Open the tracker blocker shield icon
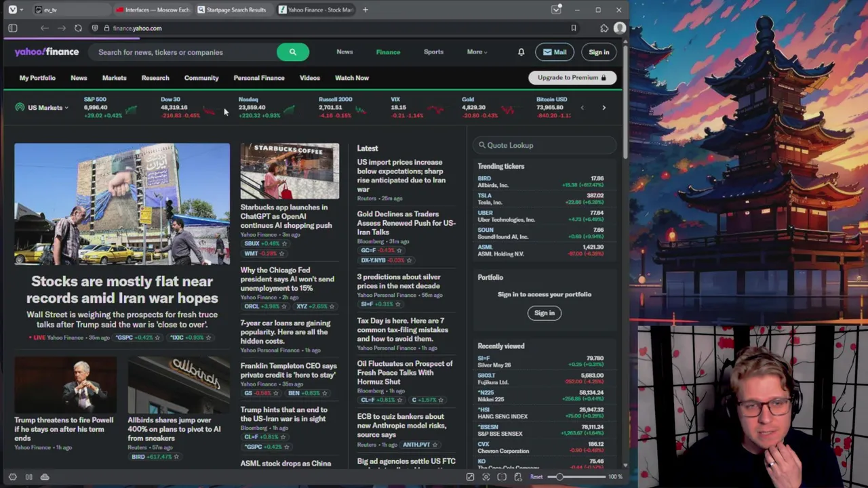 coord(95,28)
